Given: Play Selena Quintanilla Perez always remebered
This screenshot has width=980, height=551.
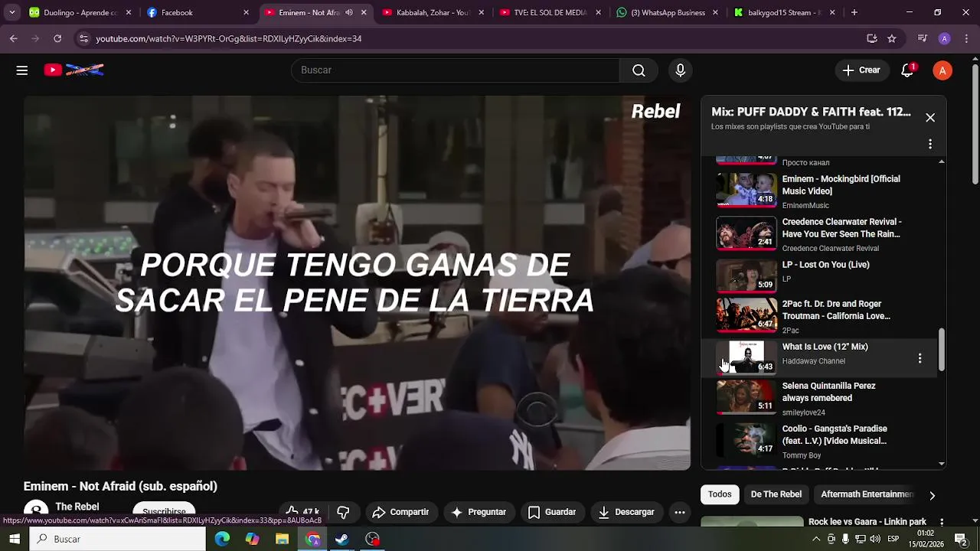Looking at the screenshot, I should coord(819,398).
